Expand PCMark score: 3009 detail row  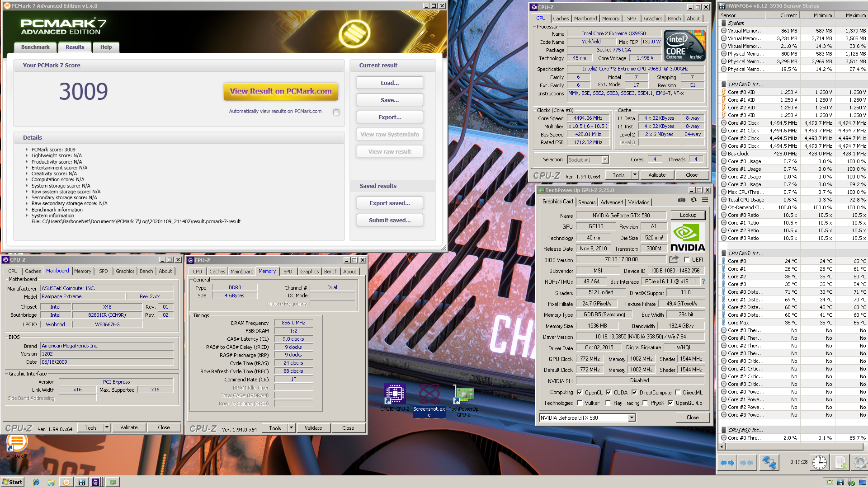coord(27,150)
